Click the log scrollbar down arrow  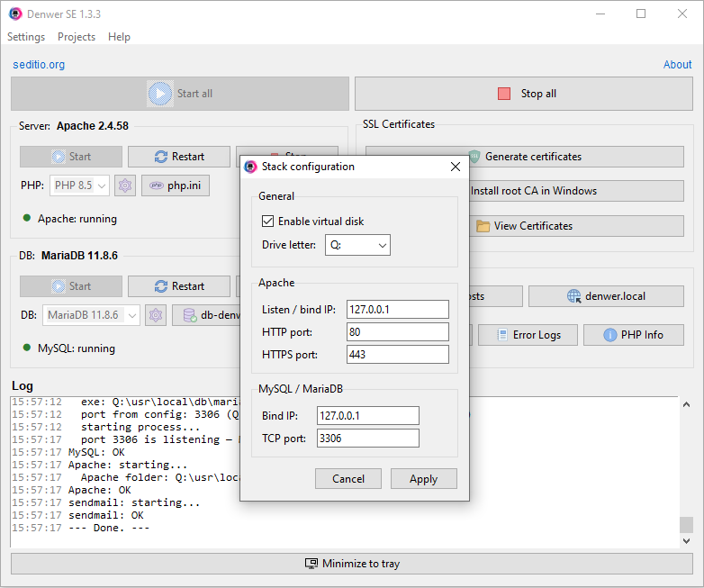click(686, 541)
